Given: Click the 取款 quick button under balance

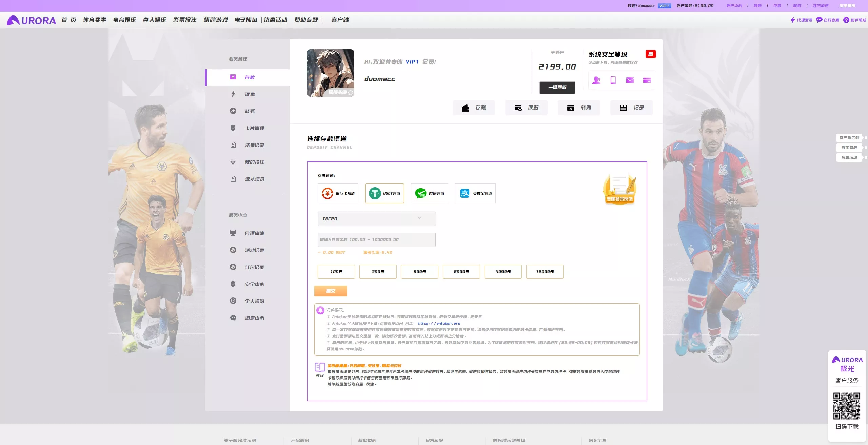Looking at the screenshot, I should (x=526, y=108).
